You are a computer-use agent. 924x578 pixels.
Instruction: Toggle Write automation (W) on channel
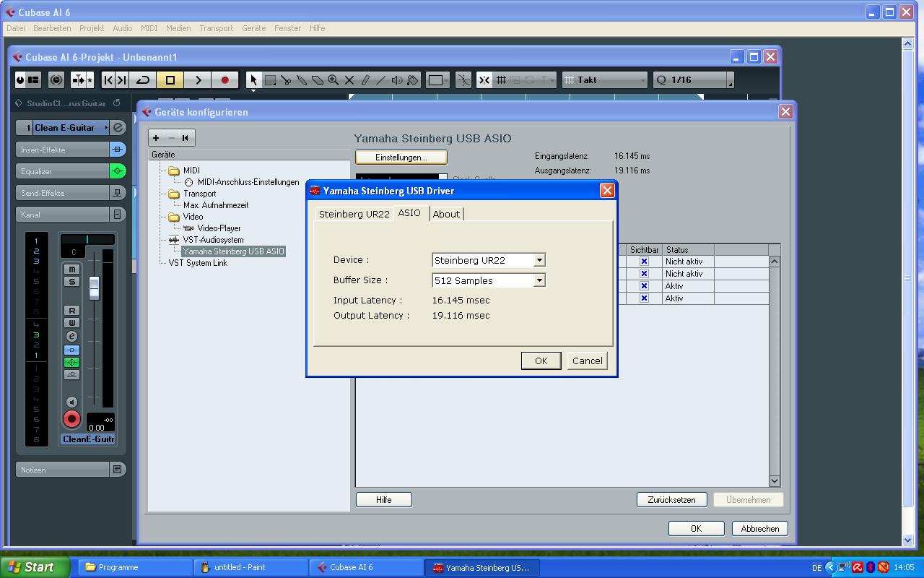pos(71,323)
